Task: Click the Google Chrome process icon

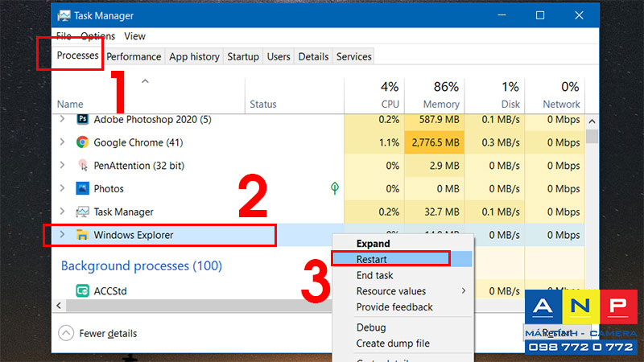Action: pos(82,142)
